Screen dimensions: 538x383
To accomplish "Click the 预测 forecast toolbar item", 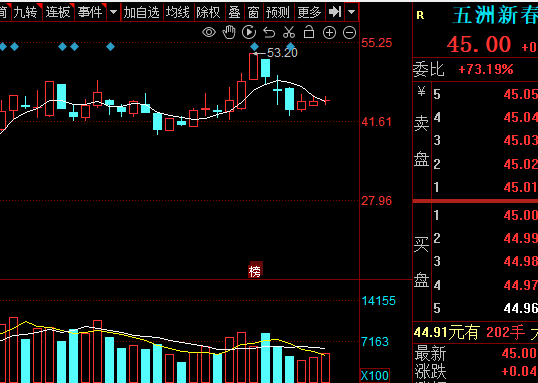I will click(278, 13).
